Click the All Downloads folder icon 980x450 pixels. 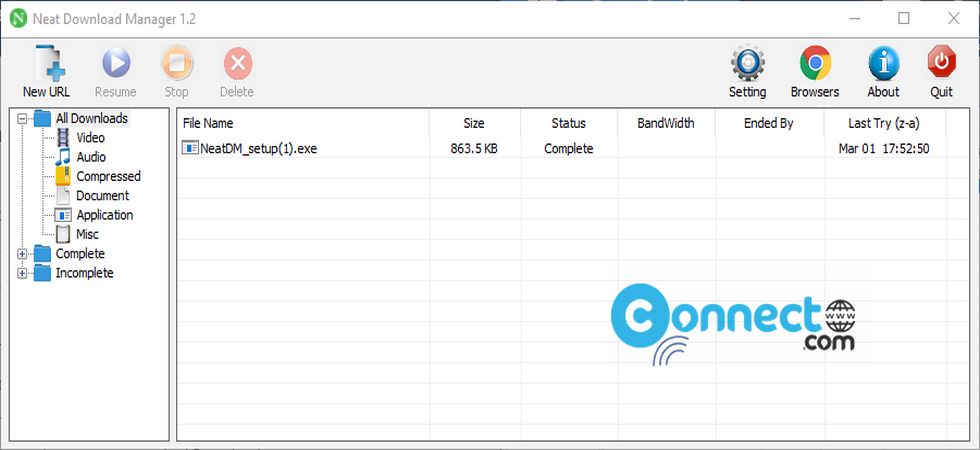42,118
